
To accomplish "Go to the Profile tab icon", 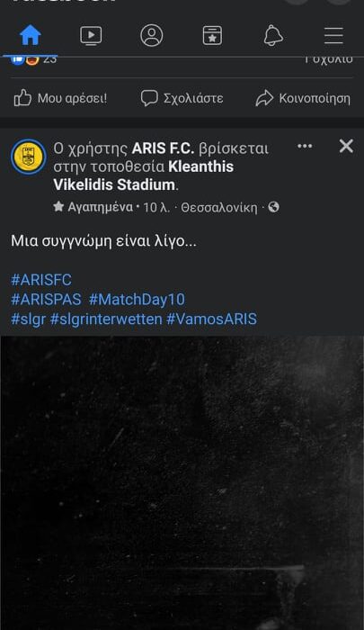I will [x=152, y=35].
